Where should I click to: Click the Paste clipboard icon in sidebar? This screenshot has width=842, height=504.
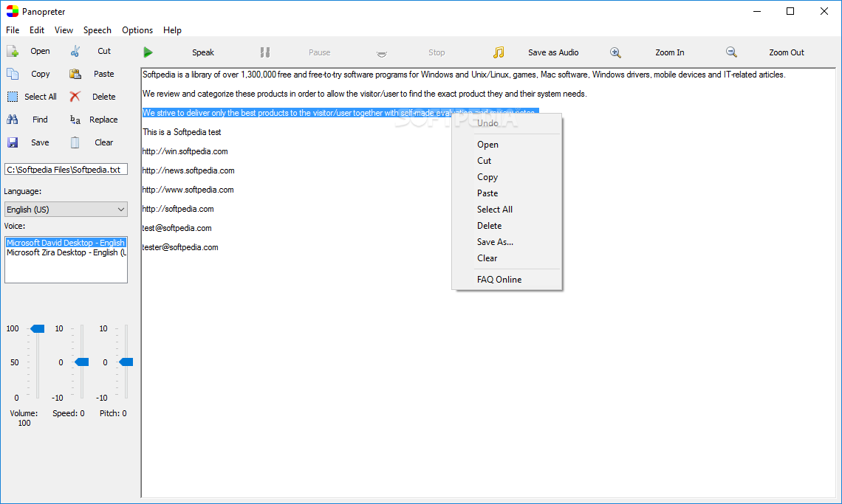click(x=75, y=74)
